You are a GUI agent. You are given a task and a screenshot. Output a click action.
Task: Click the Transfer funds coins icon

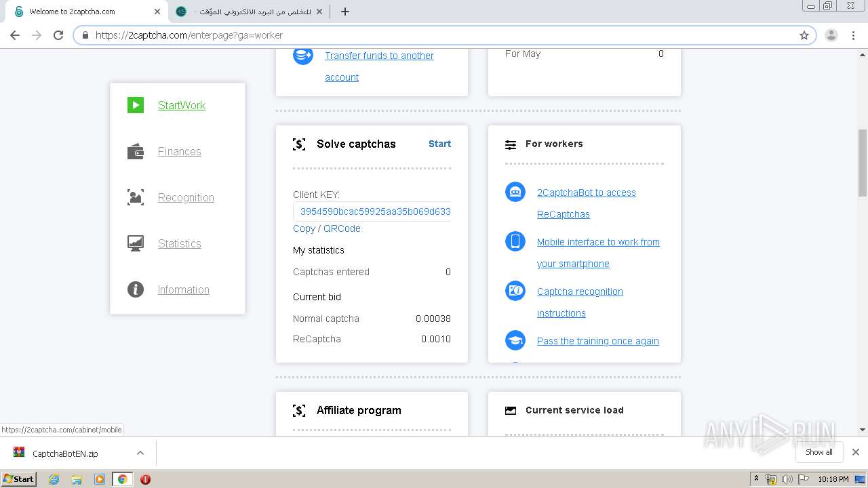tap(303, 55)
